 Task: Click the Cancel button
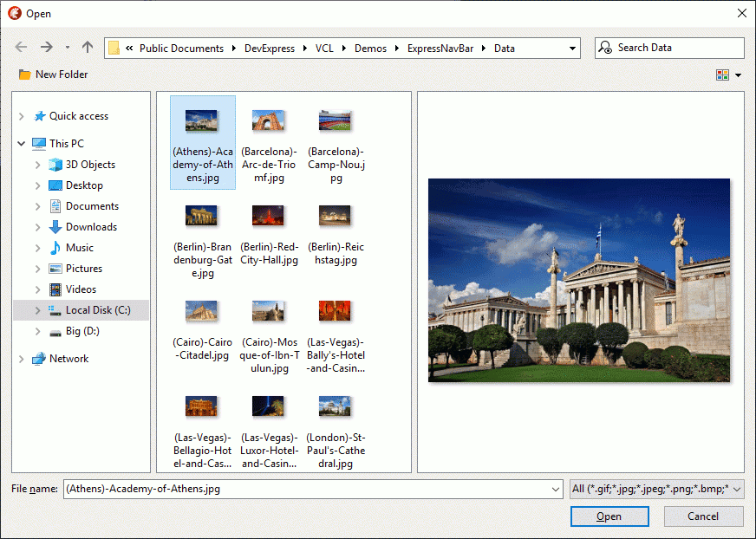pos(703,516)
